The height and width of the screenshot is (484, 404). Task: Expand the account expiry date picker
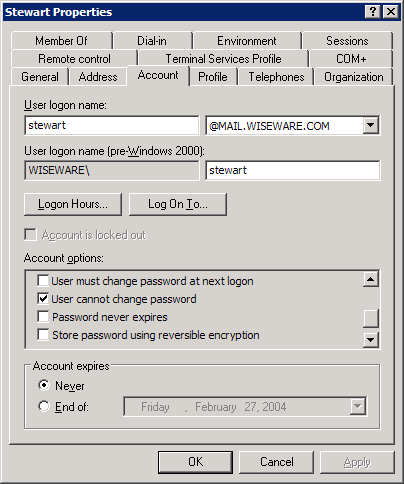357,406
